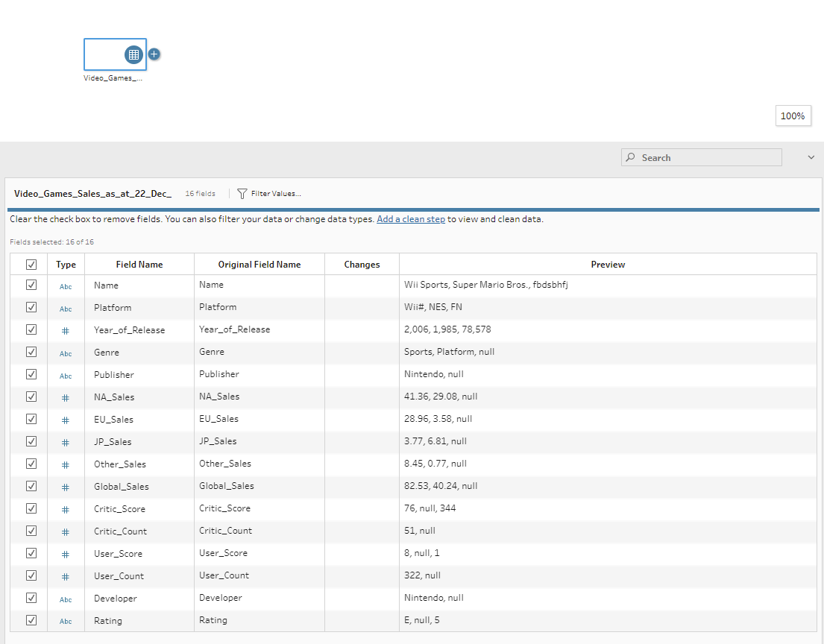The width and height of the screenshot is (824, 644).
Task: Select the Global_Sales field name cell
Action: 139,487
